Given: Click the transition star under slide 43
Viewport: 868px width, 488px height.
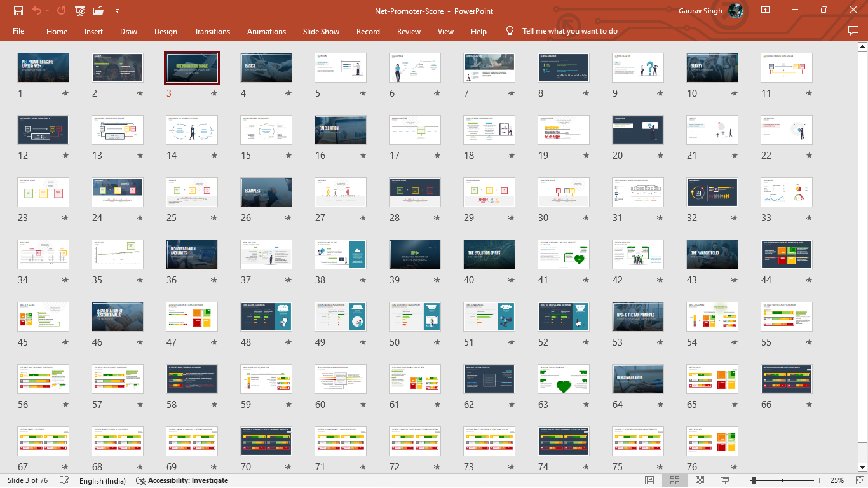Looking at the screenshot, I should [x=734, y=280].
